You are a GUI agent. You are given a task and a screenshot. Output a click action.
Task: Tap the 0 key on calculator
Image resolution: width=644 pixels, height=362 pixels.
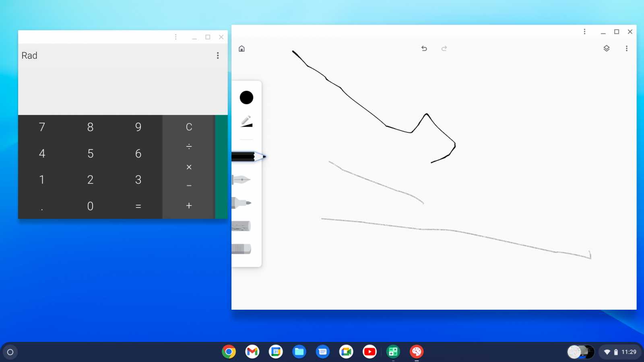point(90,206)
